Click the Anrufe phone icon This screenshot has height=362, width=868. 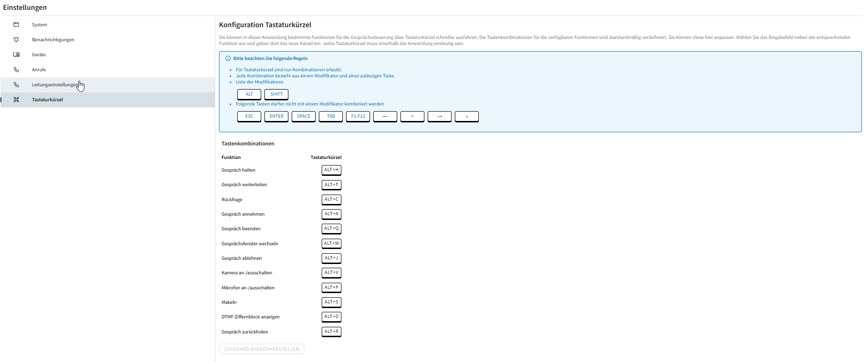(x=16, y=70)
